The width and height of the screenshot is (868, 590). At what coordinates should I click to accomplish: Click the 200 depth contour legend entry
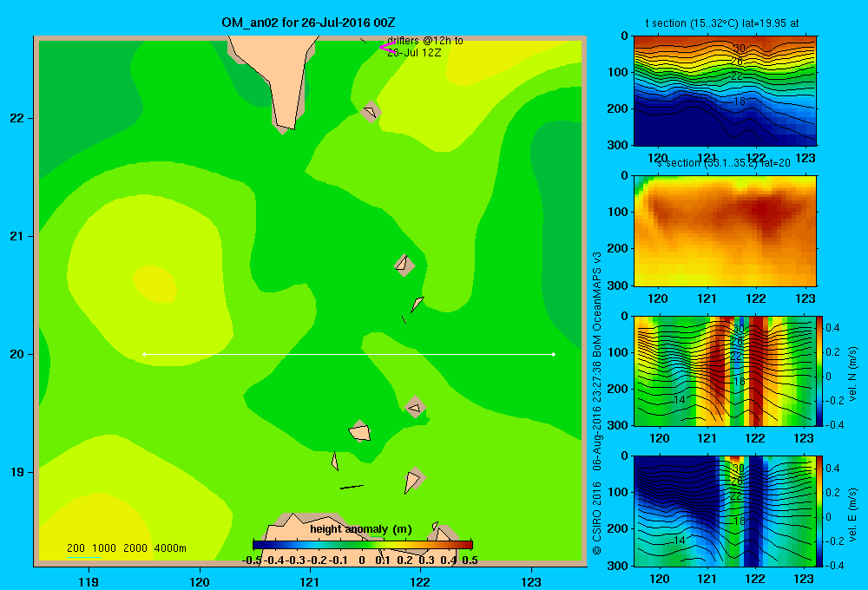point(76,548)
